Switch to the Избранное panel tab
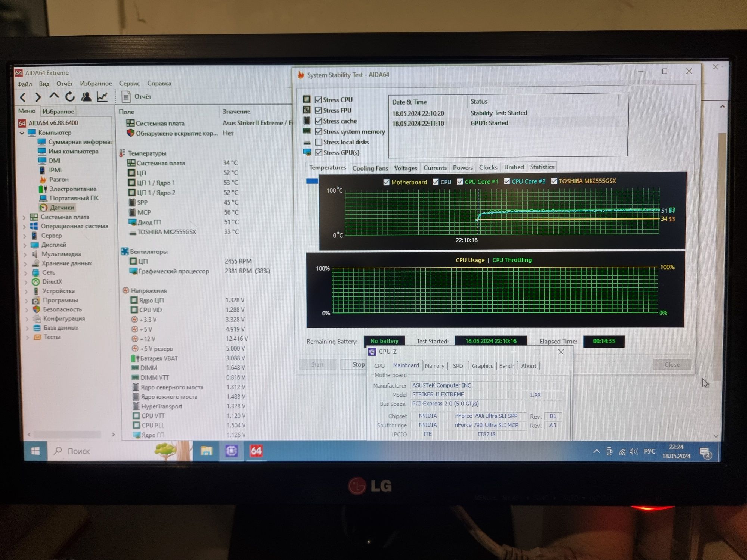Screen dimensions: 747x560 (58, 111)
